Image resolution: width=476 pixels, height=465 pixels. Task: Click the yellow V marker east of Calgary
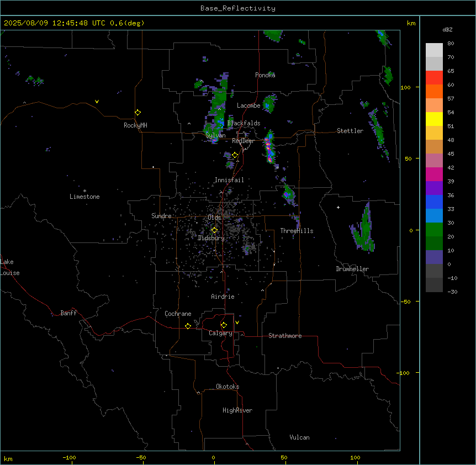[x=237, y=323]
